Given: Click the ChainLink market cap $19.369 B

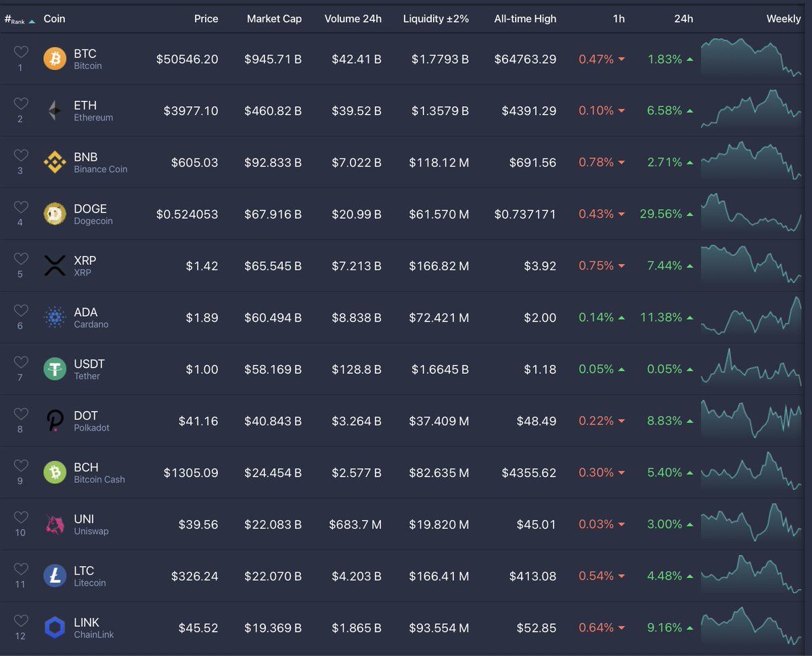Looking at the screenshot, I should point(273,628).
